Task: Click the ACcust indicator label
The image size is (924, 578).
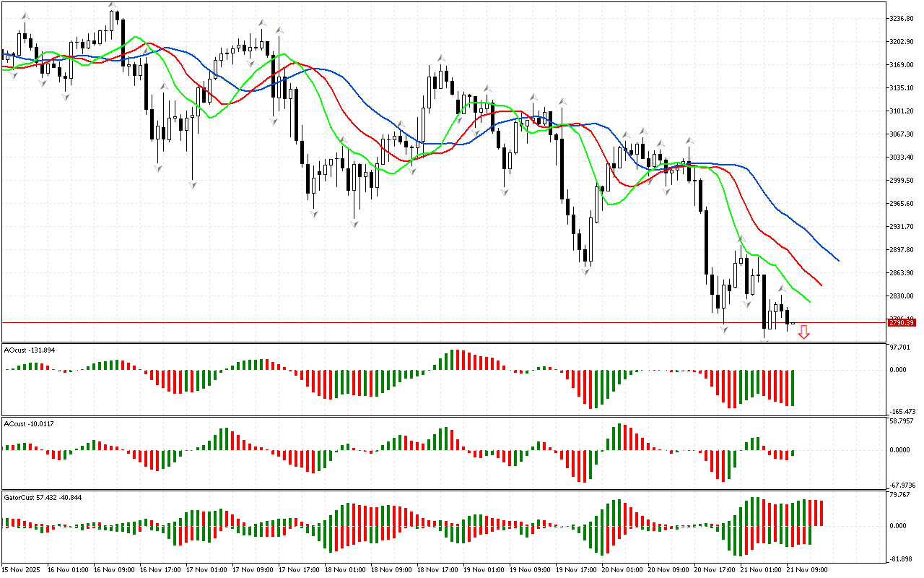Action: point(29,423)
